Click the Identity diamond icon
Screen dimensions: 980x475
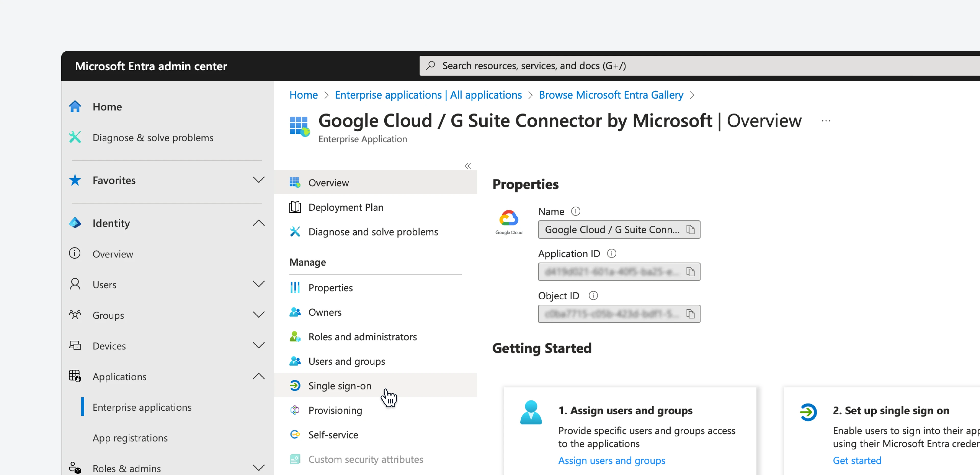pos(75,223)
